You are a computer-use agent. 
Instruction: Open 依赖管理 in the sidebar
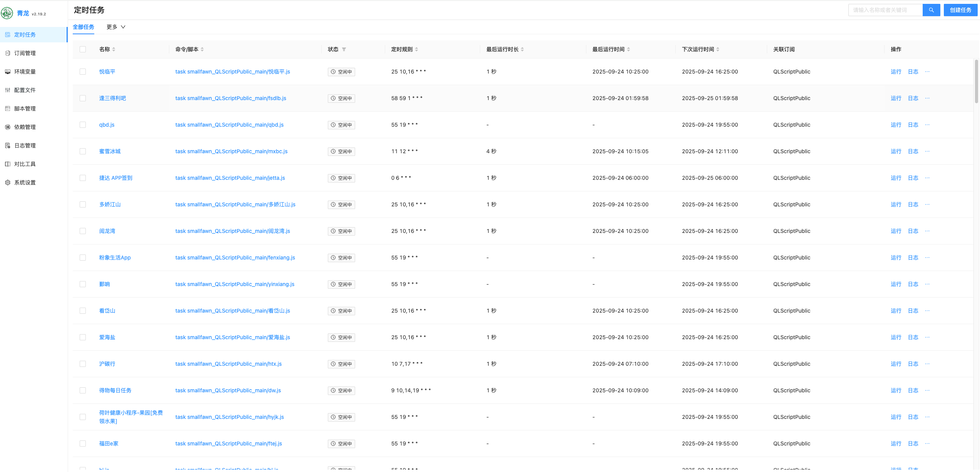[x=25, y=127]
